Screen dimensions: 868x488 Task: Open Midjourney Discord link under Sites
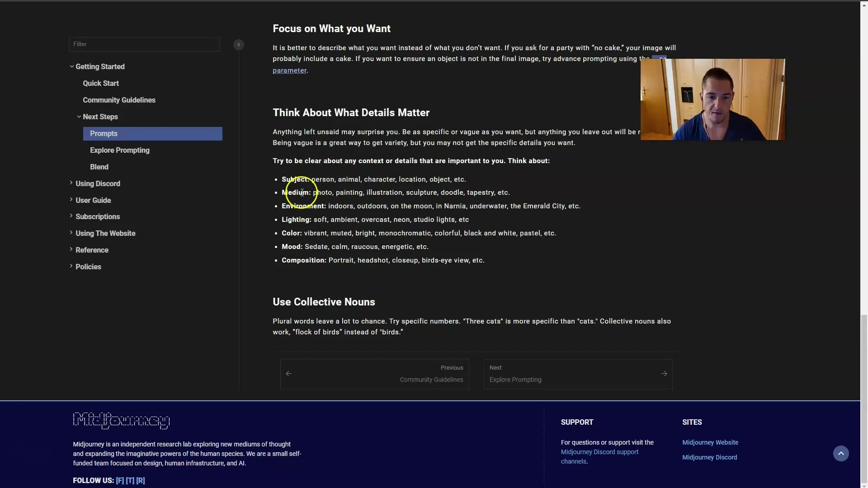709,458
